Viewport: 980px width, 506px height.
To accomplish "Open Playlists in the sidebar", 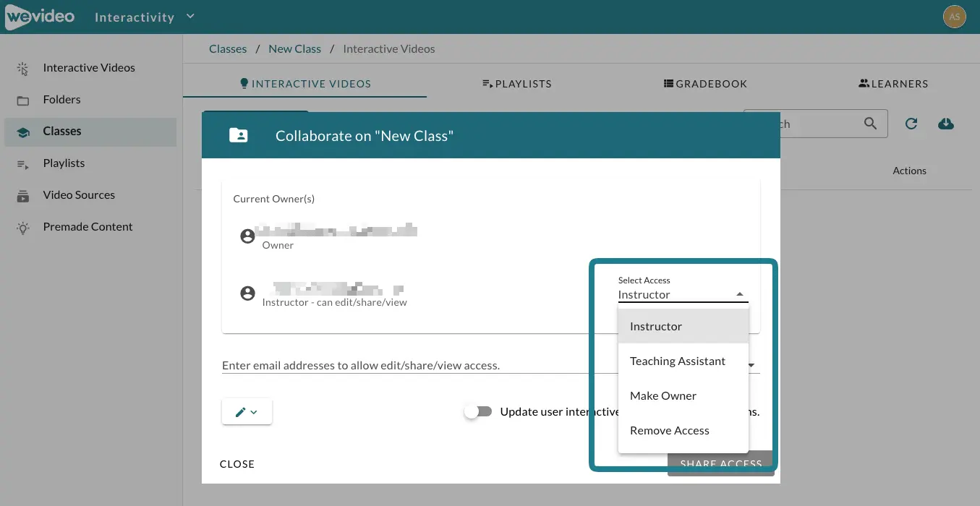I will [89, 163].
